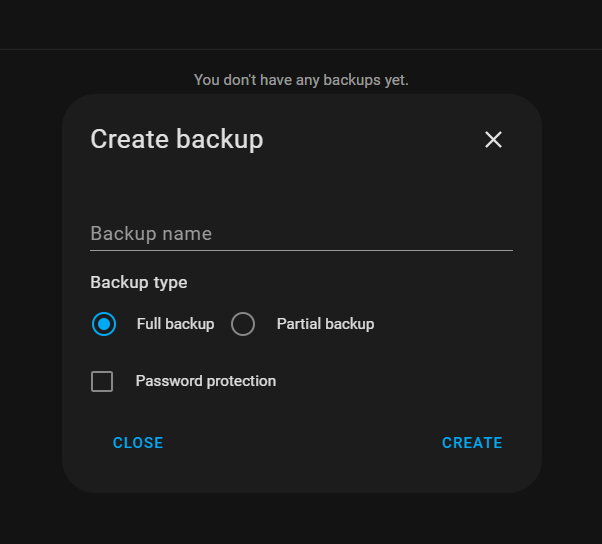Click the "Backup type" section heading
602x544 pixels.
(x=139, y=283)
